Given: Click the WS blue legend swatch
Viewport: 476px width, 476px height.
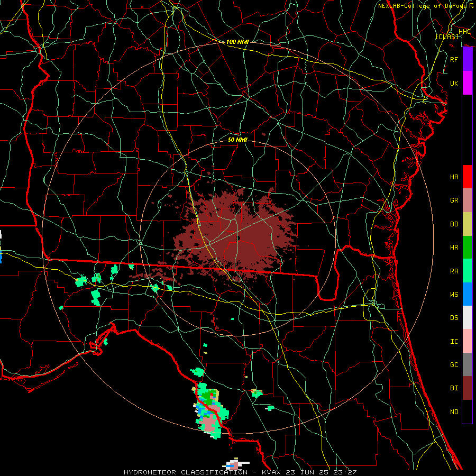Looking at the screenshot, I should [x=467, y=294].
